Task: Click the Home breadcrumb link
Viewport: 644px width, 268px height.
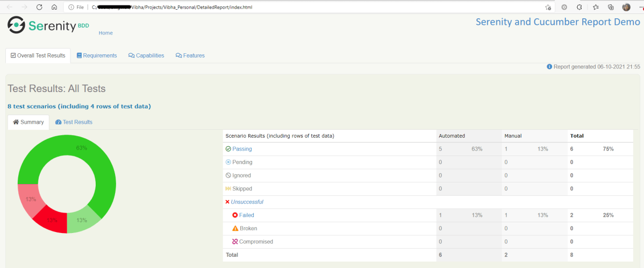Action: [x=106, y=33]
